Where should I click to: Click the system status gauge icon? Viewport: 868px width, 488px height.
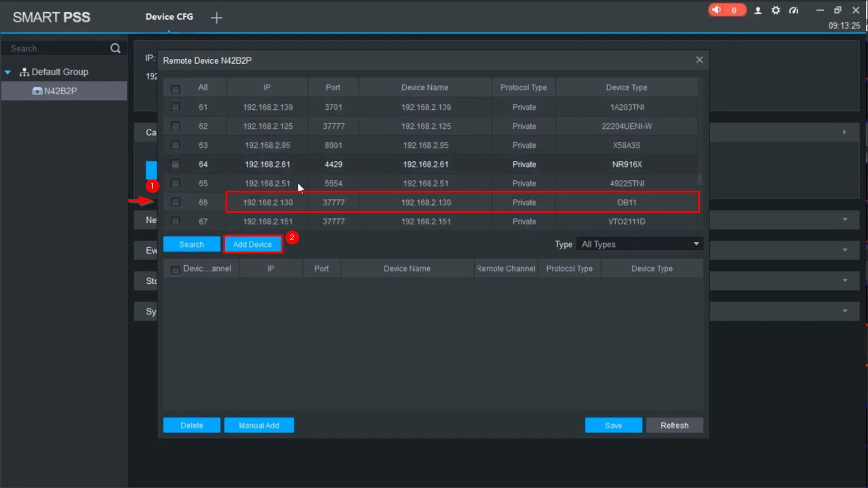[794, 10]
